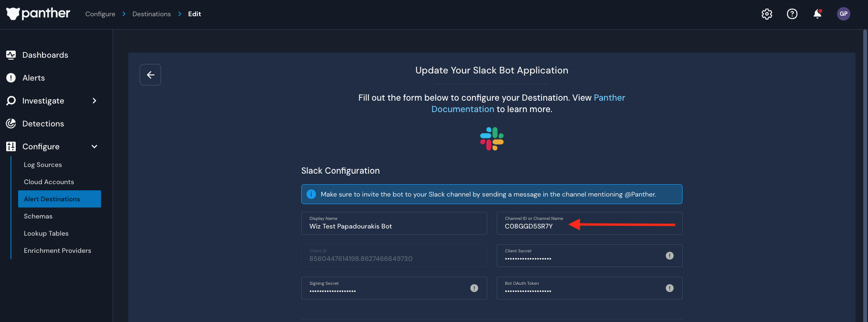Open the GP user avatar menu
868x322 pixels.
click(844, 14)
